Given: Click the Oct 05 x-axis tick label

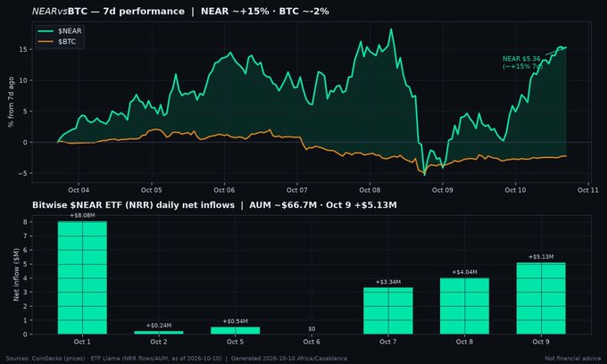Looking at the screenshot, I should coord(152,190).
